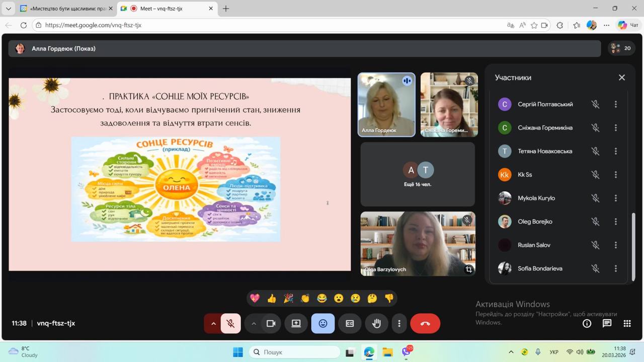Open meeting details info icon
The width and height of the screenshot is (644, 362).
[x=587, y=323]
